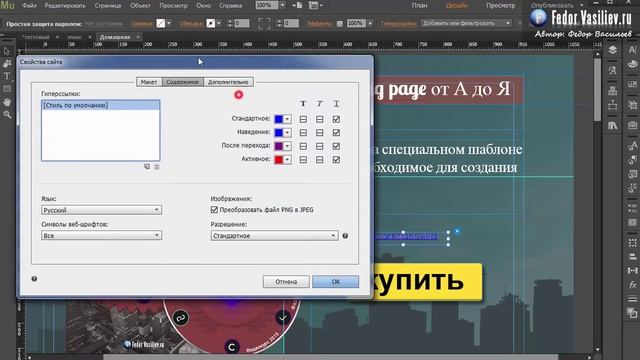
Task: Open the Файл menu
Action: [x=29, y=6]
